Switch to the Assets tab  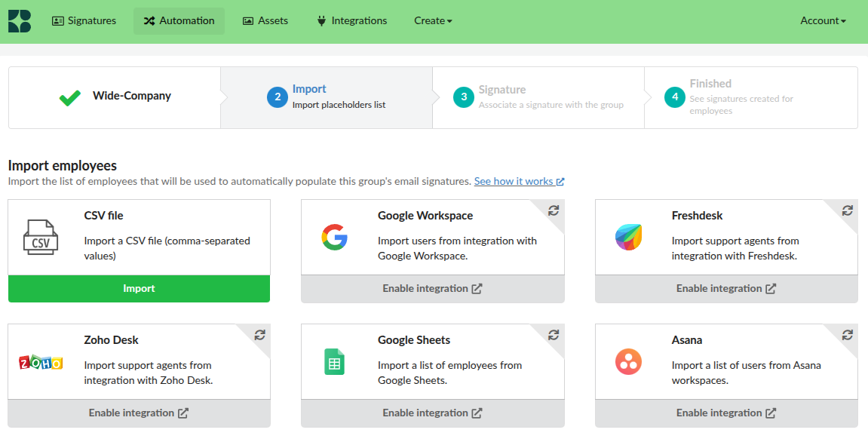(265, 20)
